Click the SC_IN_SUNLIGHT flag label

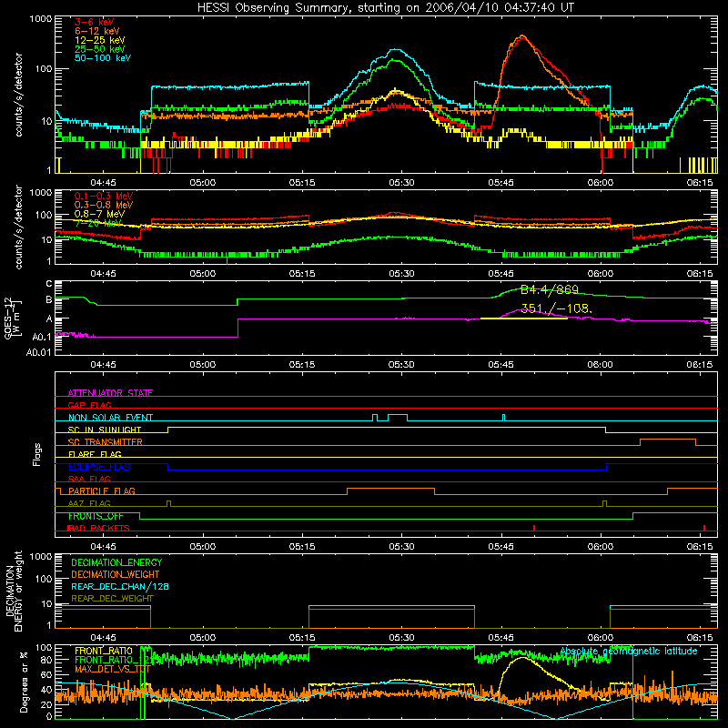(105, 430)
